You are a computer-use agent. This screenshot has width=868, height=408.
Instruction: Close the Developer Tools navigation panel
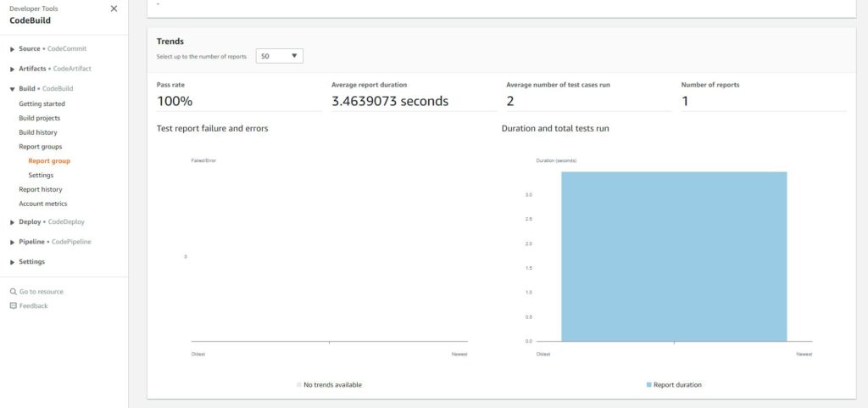114,8
